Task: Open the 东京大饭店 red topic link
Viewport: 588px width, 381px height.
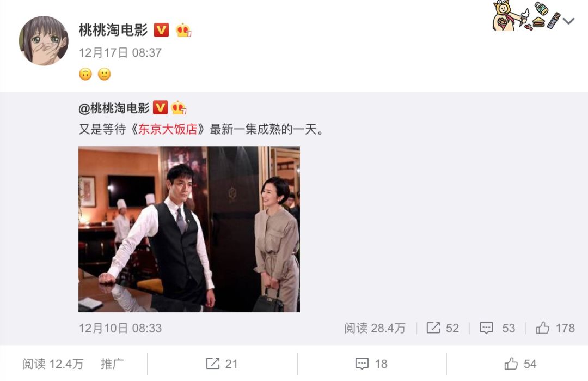Action: point(168,129)
